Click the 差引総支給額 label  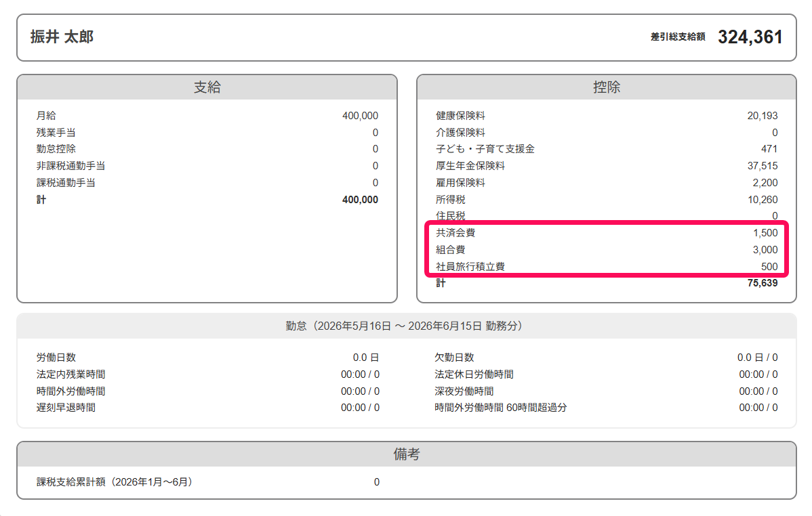coord(678,37)
